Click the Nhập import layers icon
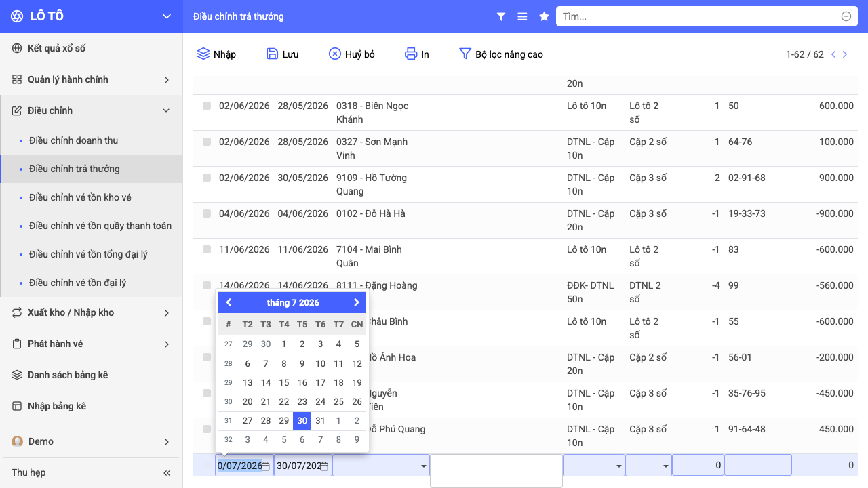 tap(203, 54)
